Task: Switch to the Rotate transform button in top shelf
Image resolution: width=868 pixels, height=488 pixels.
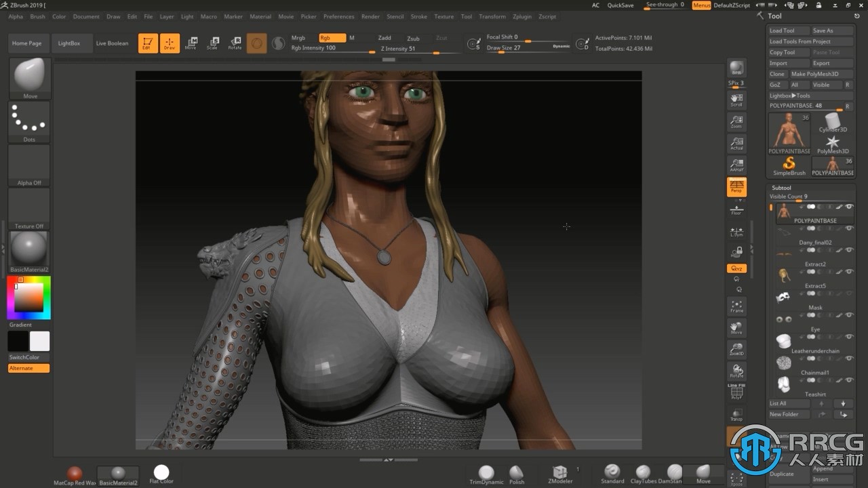Action: point(235,43)
